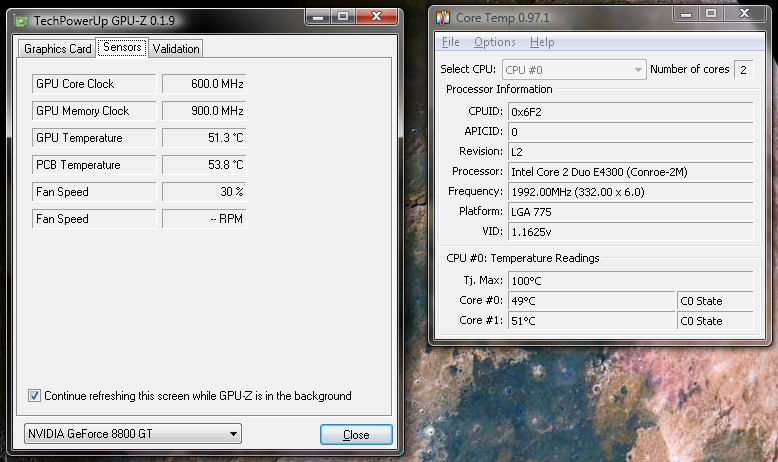
Task: Click the Number of cores field showing 2
Action: pyautogui.click(x=744, y=70)
